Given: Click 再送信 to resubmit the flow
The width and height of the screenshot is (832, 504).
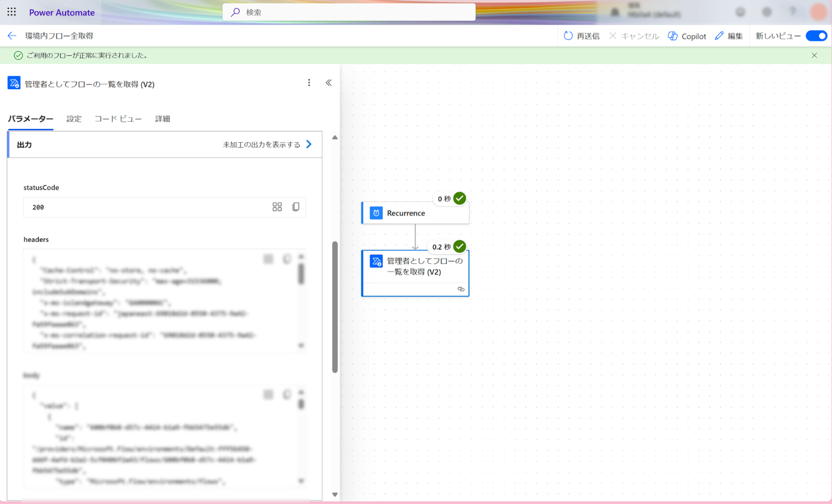Looking at the screenshot, I should click(581, 36).
